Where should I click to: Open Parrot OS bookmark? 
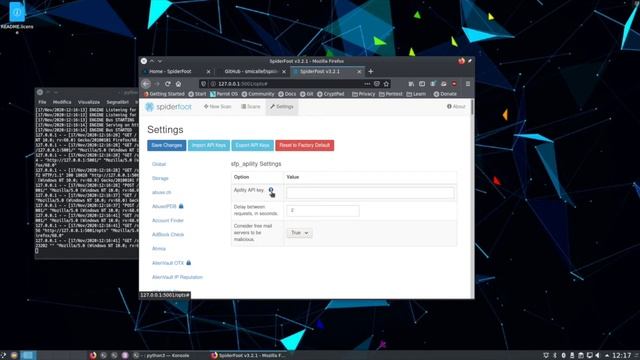(x=224, y=94)
